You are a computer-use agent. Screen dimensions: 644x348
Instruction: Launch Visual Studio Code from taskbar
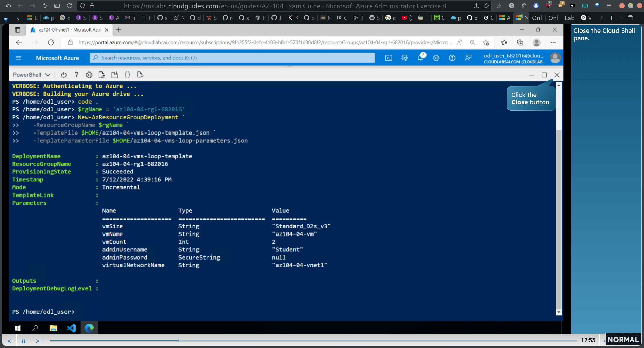pos(71,328)
